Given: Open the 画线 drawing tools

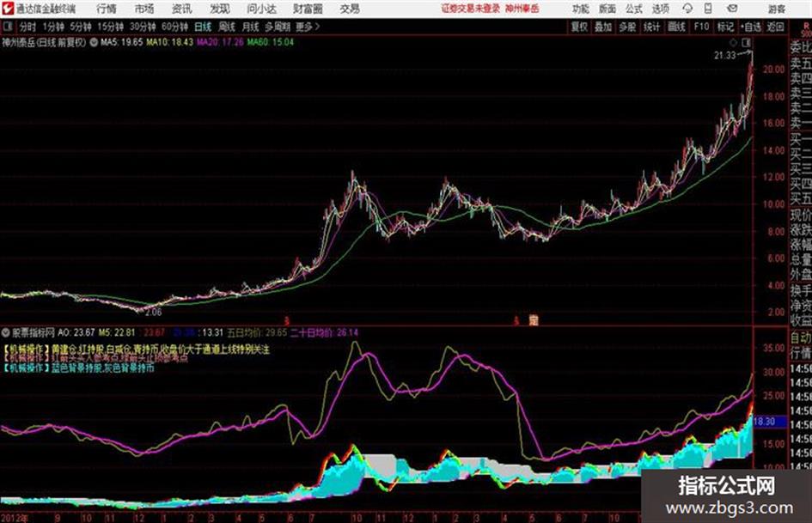Looking at the screenshot, I should tap(676, 27).
